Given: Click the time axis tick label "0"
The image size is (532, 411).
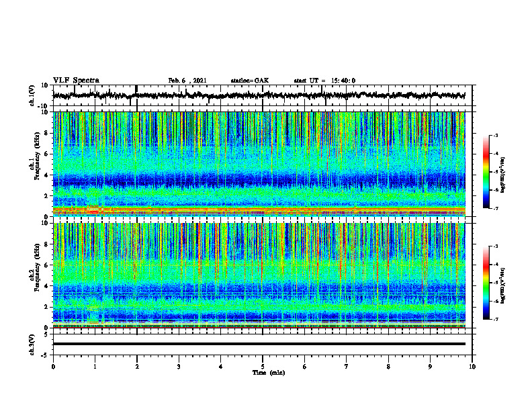Looking at the screenshot, I should [x=53, y=367].
